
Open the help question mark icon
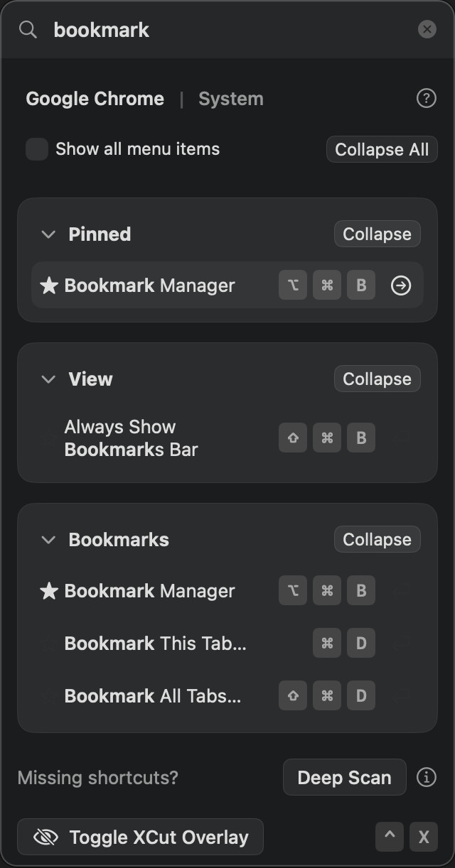coord(426,99)
